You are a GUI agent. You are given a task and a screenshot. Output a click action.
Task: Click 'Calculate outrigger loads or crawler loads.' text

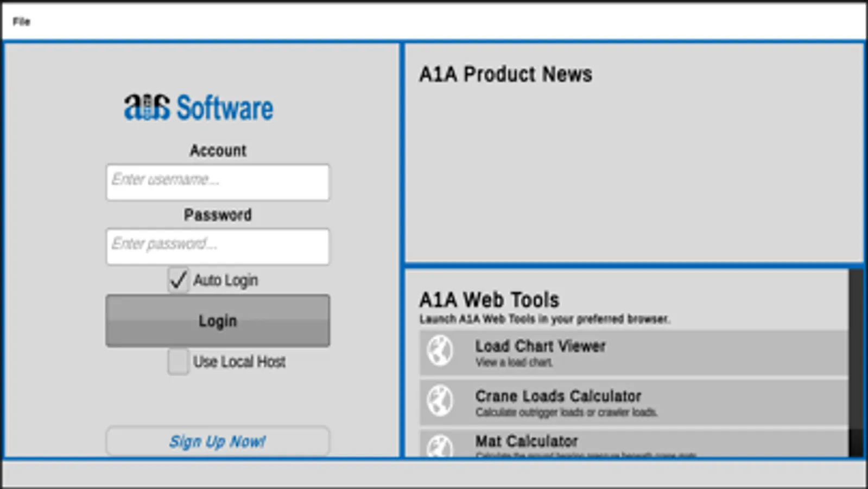pyautogui.click(x=566, y=412)
